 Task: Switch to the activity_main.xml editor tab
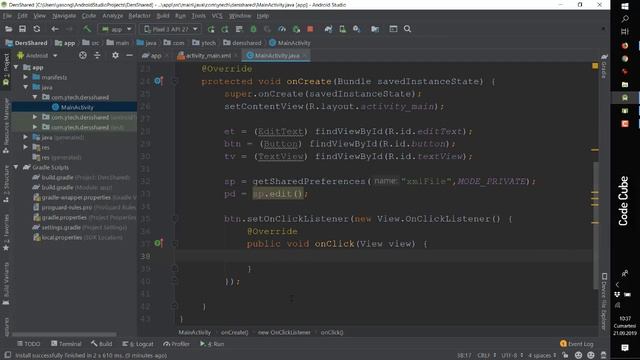(208, 56)
